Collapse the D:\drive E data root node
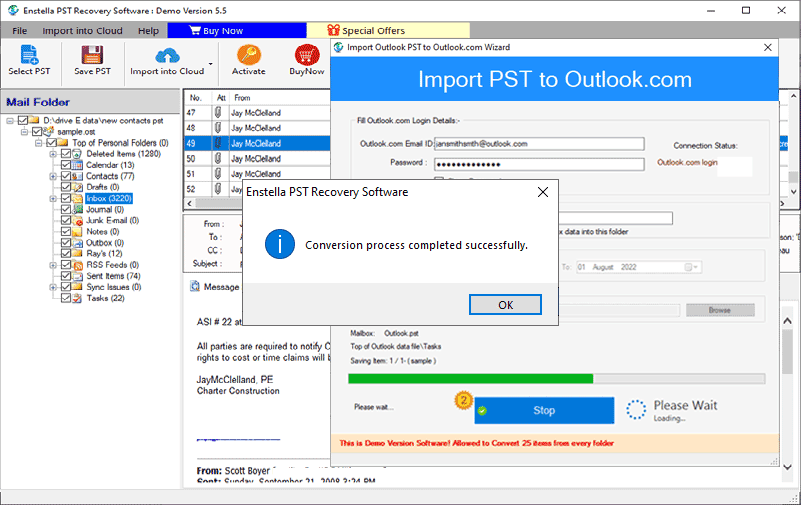 10,121
